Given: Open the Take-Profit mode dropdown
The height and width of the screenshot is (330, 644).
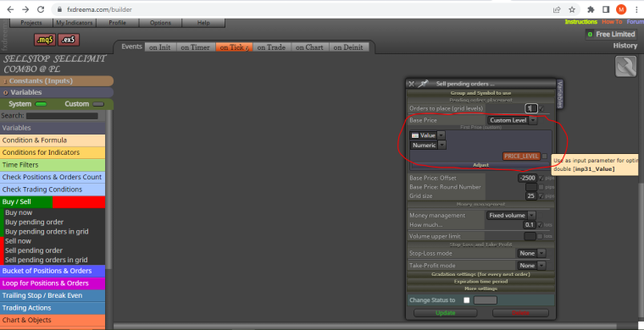Looking at the screenshot, I should coord(531,266).
